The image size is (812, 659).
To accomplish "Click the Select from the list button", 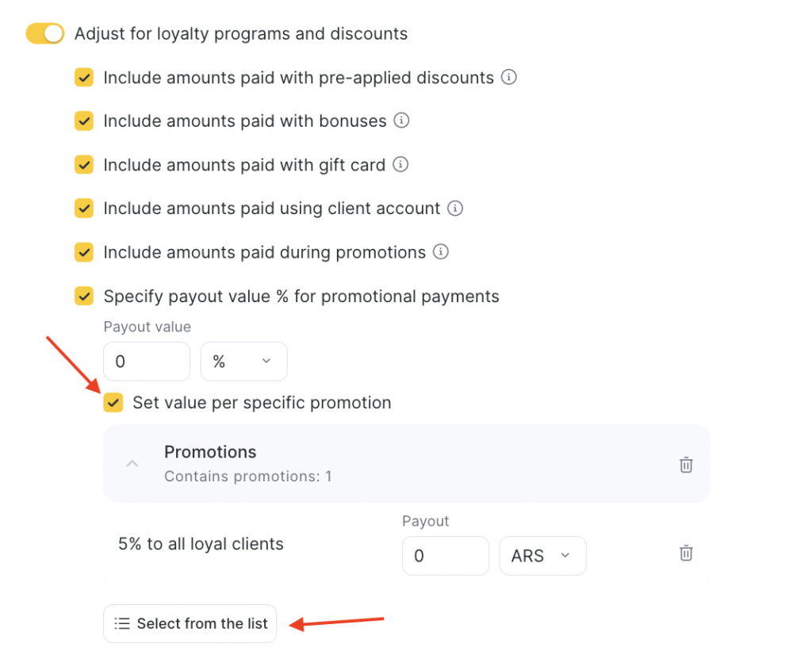I will click(x=190, y=624).
